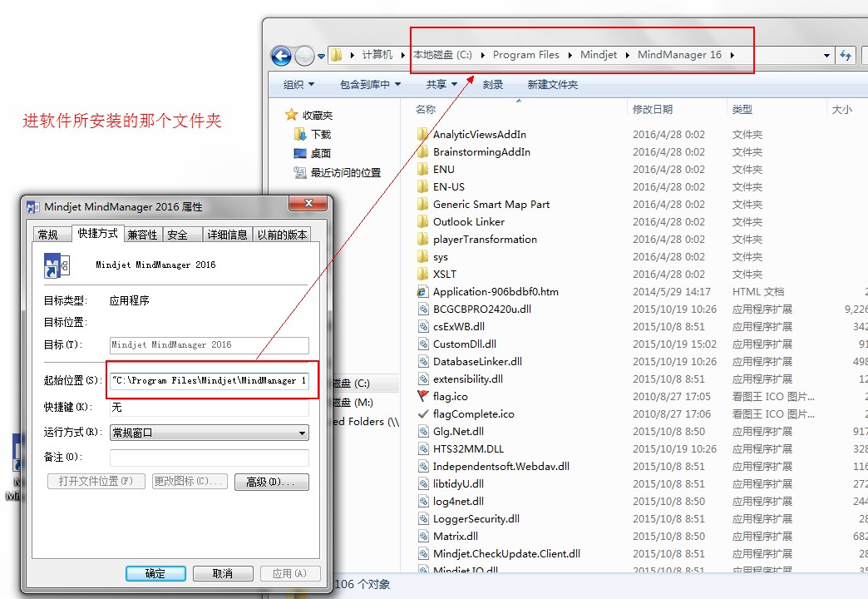Select the XSLT folder icon
Screen dimensions: 868x599
422,274
